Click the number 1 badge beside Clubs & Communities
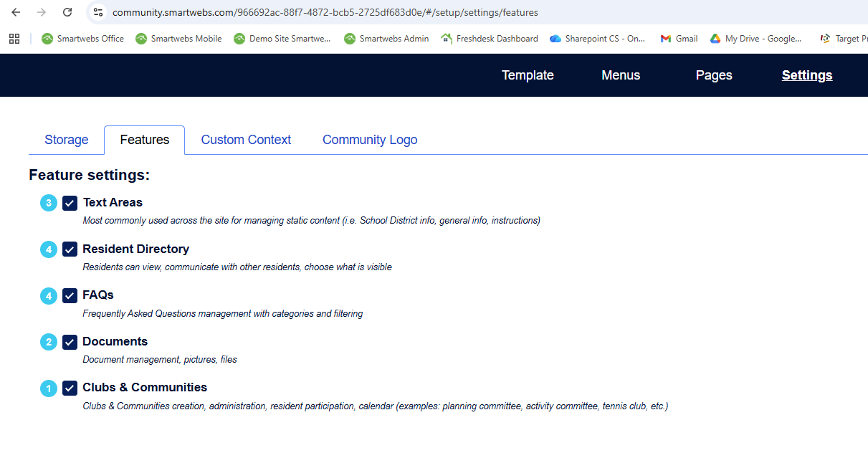 pyautogui.click(x=49, y=388)
